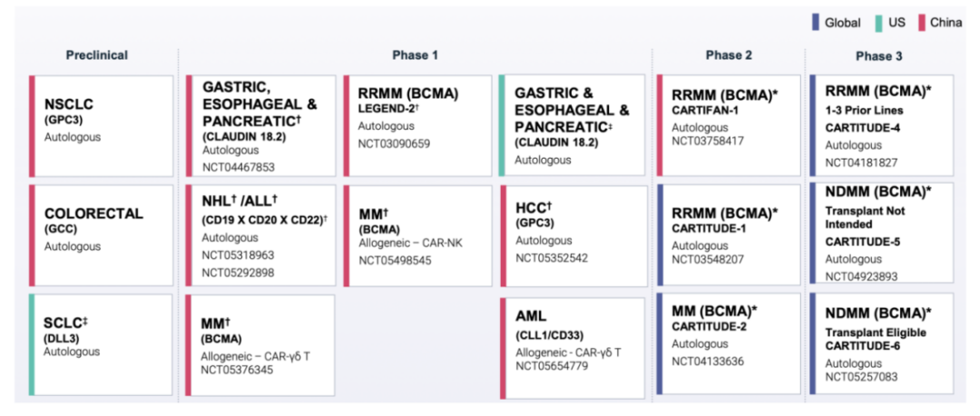Open the SCLC (DLL3) card
Viewport: 980px width, 416px height.
click(x=102, y=343)
